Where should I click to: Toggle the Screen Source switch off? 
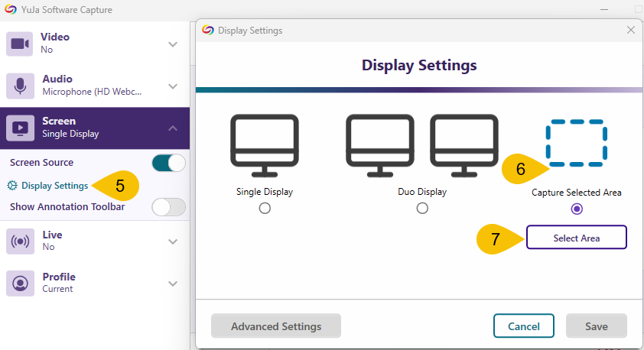169,163
